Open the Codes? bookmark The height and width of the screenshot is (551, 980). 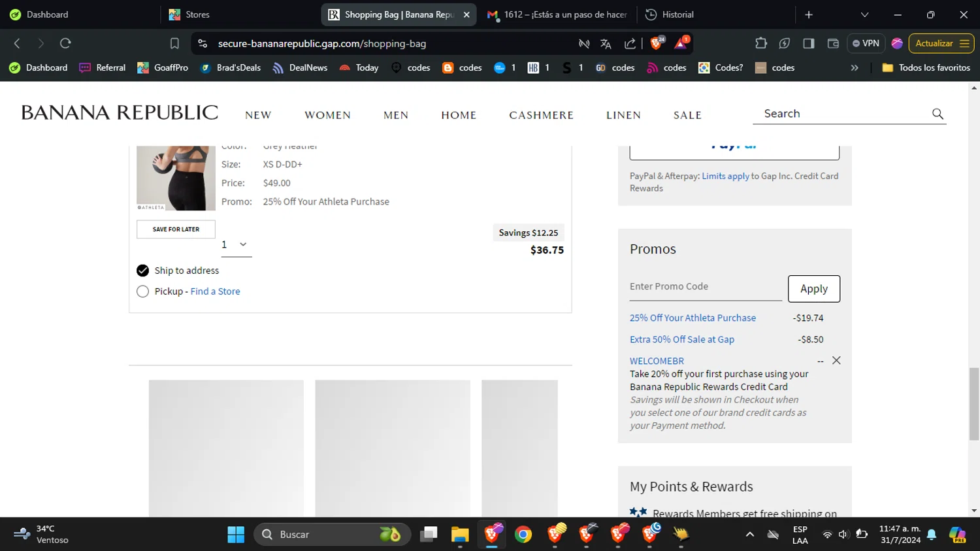pyautogui.click(x=721, y=67)
